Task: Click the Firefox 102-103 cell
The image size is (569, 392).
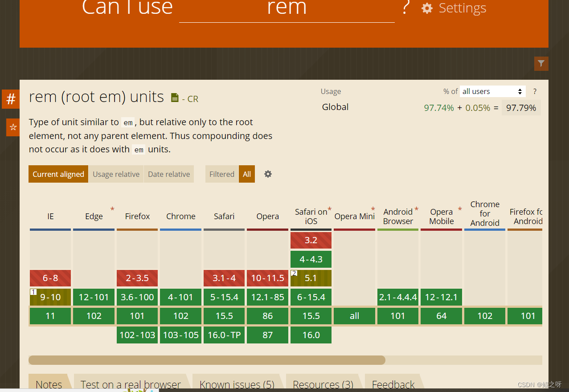Action: click(137, 335)
